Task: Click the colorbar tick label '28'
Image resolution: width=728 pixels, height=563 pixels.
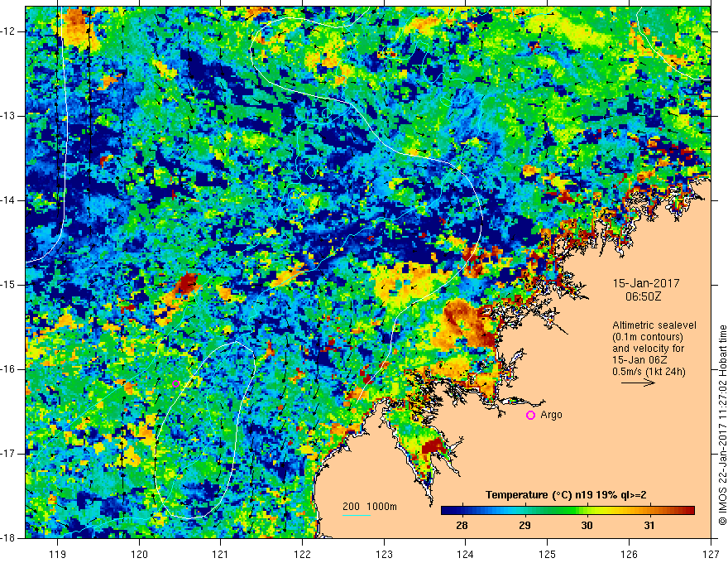Action: (x=462, y=526)
